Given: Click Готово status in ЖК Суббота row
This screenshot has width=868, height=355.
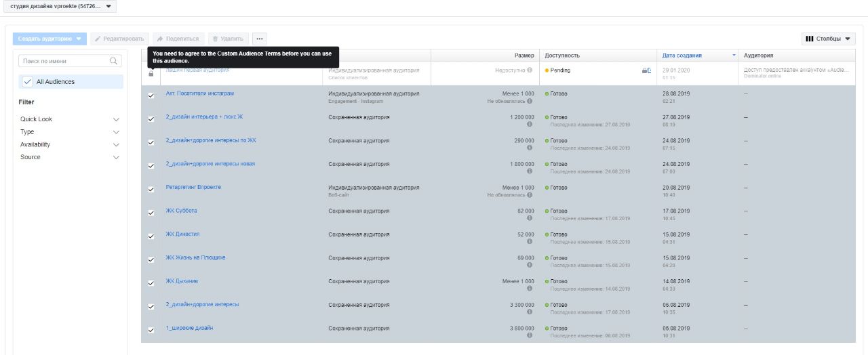Looking at the screenshot, I should pos(559,211).
